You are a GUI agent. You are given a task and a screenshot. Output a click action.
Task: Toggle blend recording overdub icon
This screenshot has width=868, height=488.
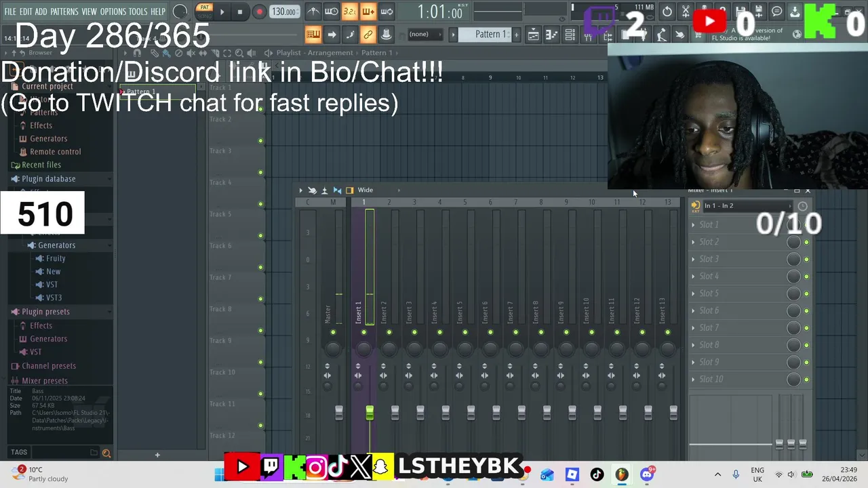[368, 12]
